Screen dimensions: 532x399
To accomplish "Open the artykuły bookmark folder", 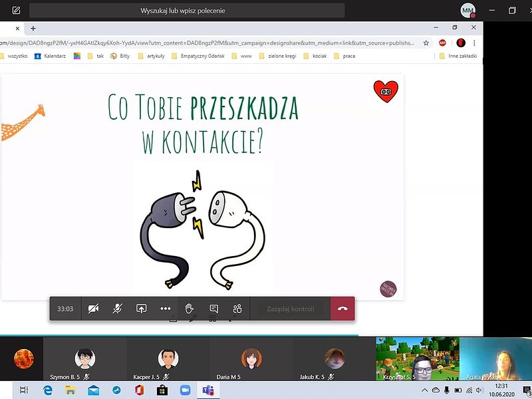I will coord(152,56).
